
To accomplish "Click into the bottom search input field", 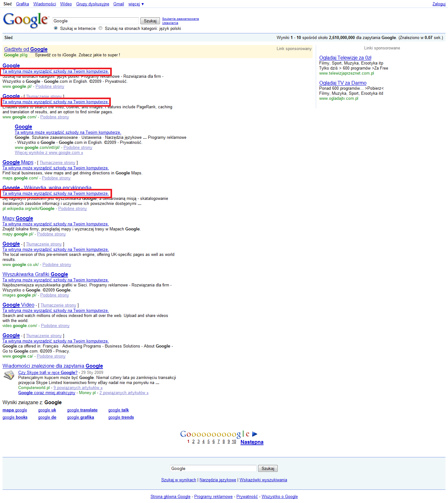I will click(213, 468).
